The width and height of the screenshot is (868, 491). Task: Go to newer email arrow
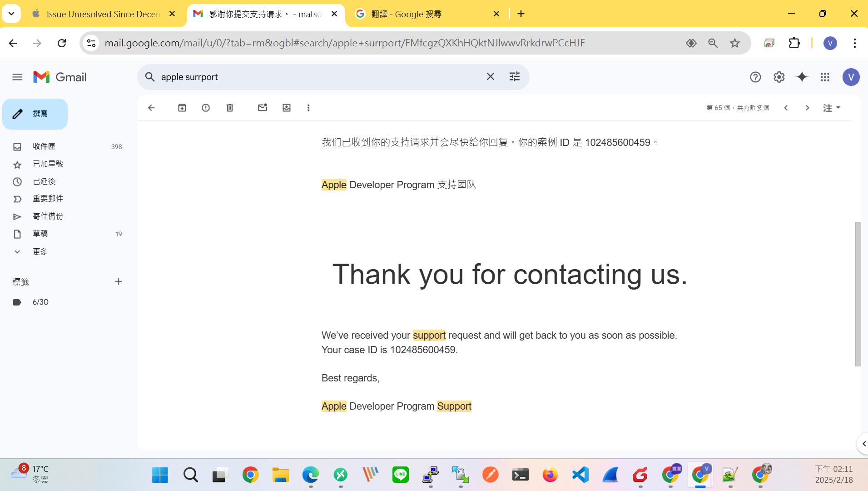click(786, 108)
